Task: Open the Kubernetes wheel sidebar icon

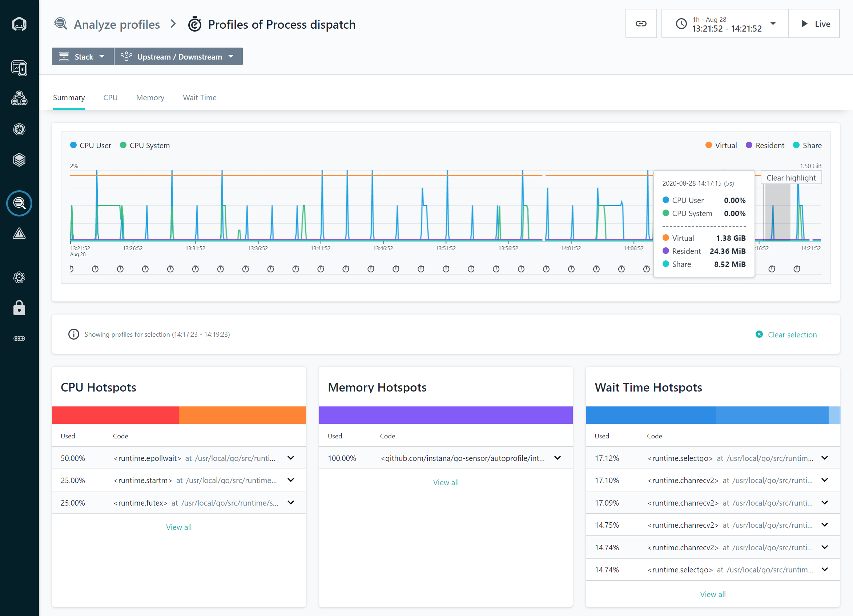Action: pos(19,129)
